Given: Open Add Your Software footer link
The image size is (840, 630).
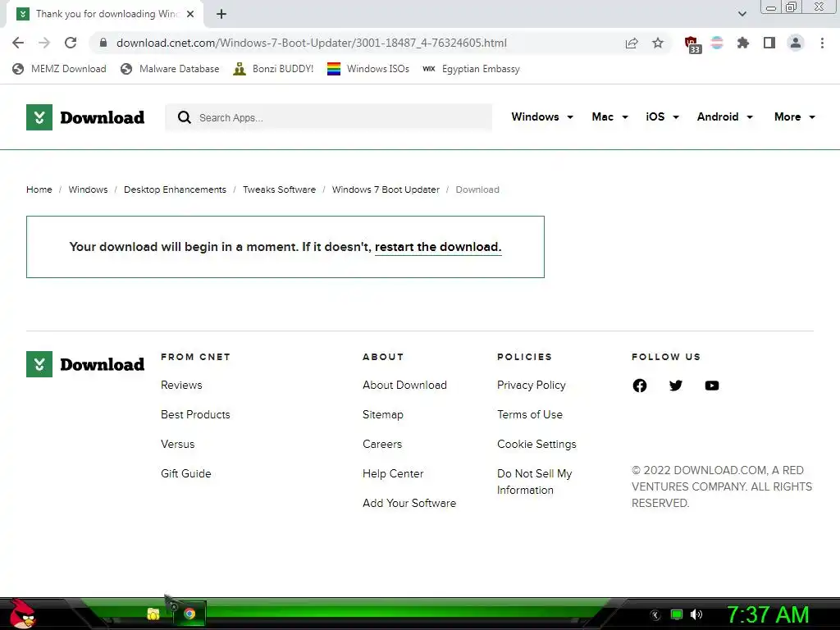Looking at the screenshot, I should [409, 503].
